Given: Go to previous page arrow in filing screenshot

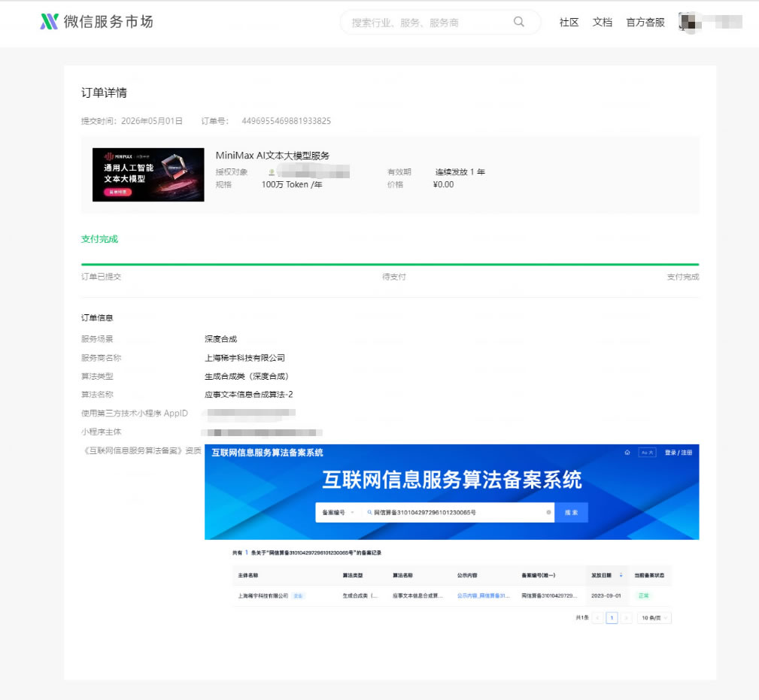Looking at the screenshot, I should 598,618.
